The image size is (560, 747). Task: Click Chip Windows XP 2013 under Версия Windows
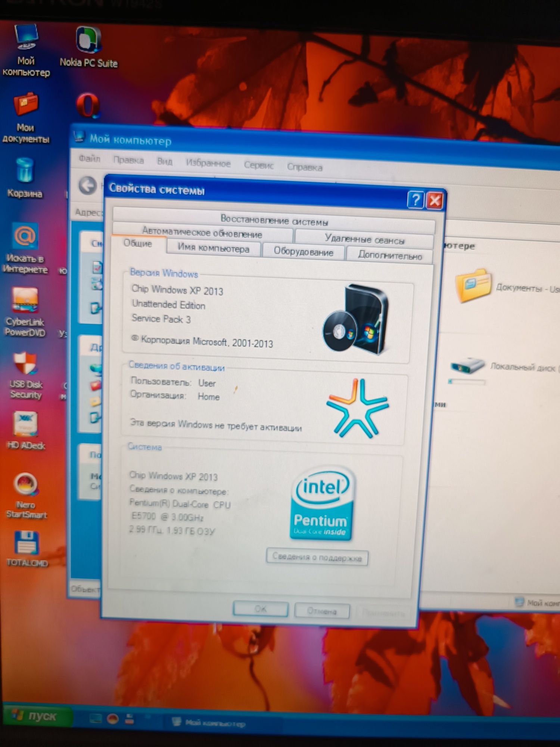[177, 290]
